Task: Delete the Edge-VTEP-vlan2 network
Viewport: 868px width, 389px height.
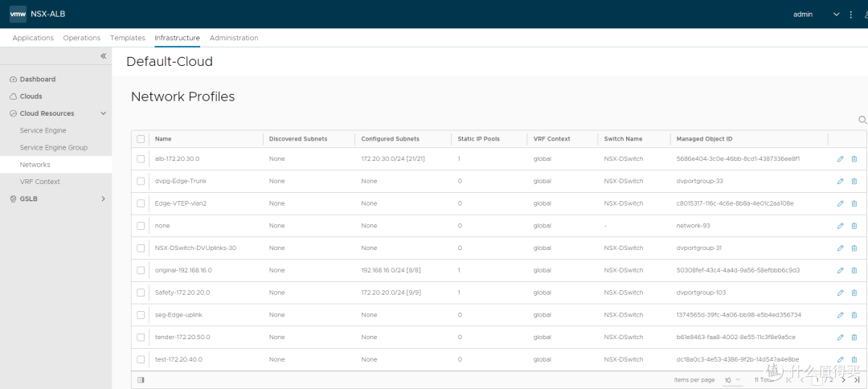Action: coord(854,203)
